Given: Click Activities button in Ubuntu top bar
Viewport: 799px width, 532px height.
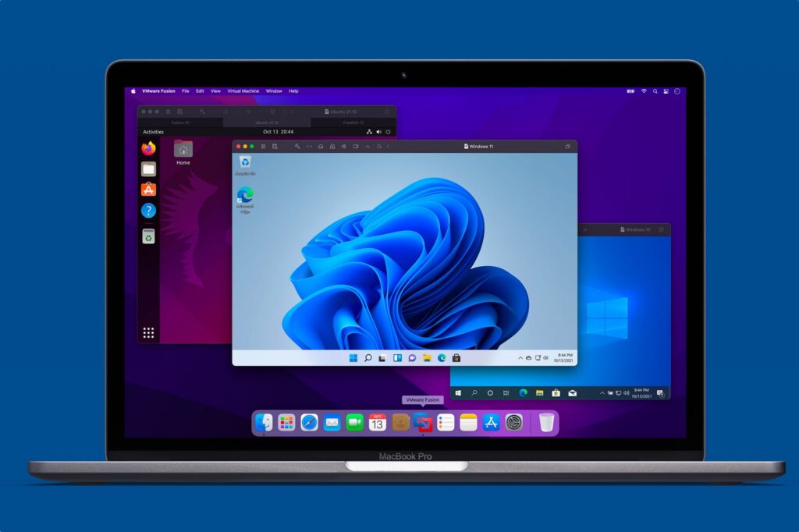Looking at the screenshot, I should coord(153,132).
